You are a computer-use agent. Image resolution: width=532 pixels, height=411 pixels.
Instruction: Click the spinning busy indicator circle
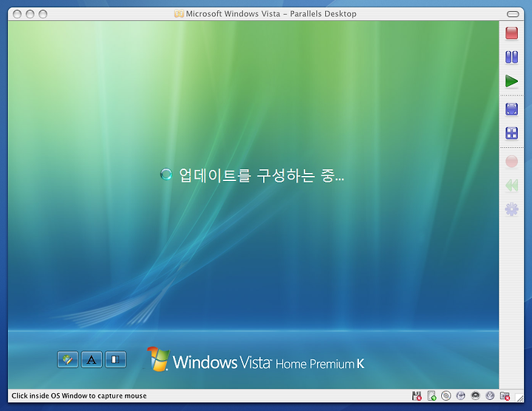tap(166, 174)
